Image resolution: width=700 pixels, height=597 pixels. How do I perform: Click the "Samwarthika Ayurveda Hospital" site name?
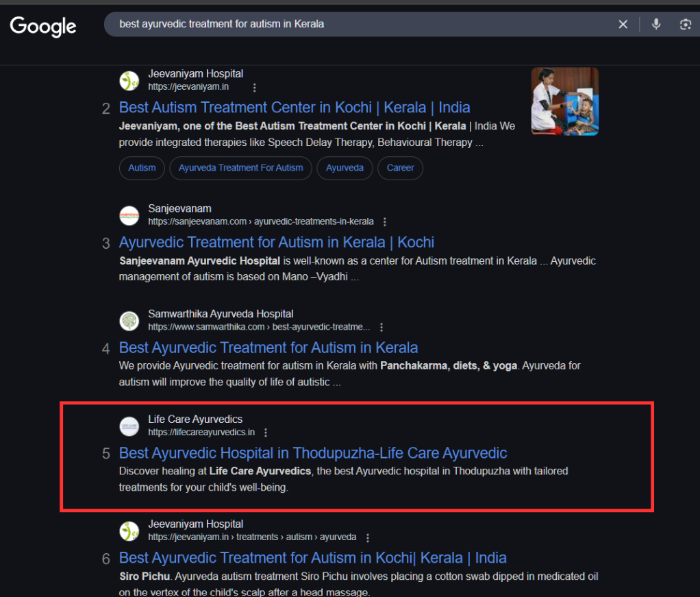[221, 314]
